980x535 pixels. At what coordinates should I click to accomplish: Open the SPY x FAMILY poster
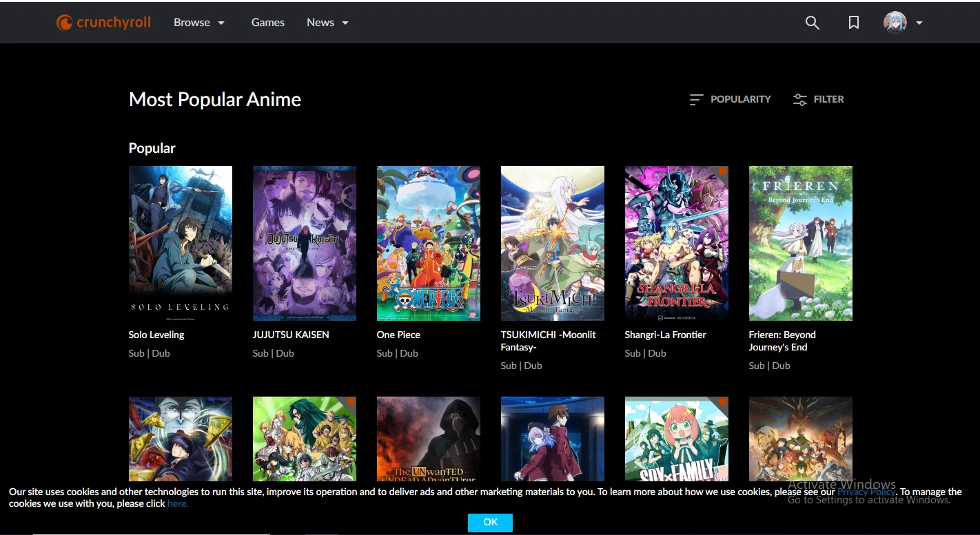[x=677, y=439]
